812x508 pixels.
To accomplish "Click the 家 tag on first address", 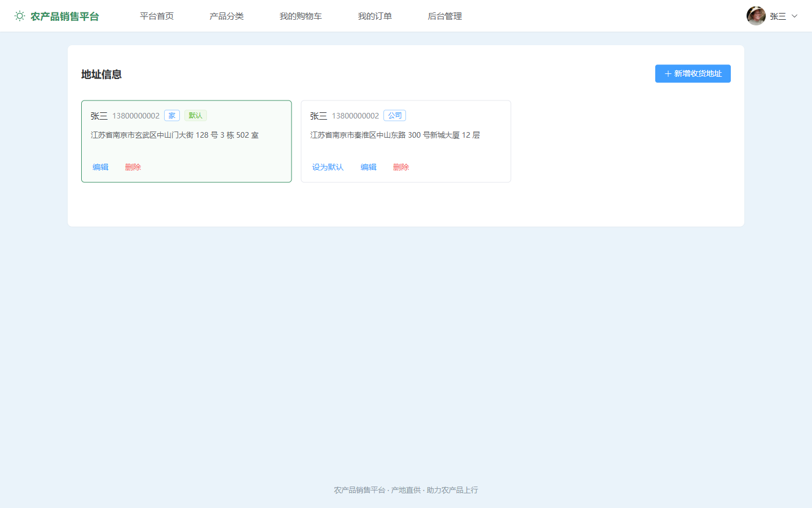I will [x=172, y=116].
